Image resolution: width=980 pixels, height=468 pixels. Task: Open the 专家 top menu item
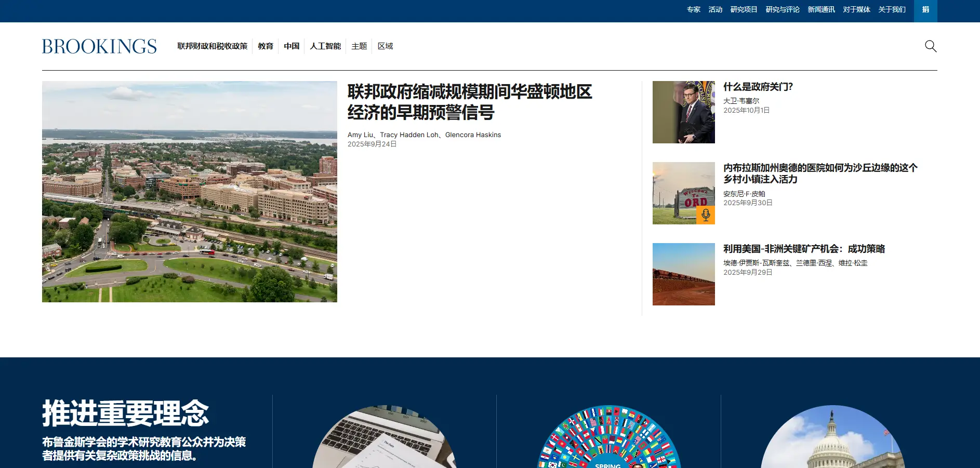click(693, 10)
